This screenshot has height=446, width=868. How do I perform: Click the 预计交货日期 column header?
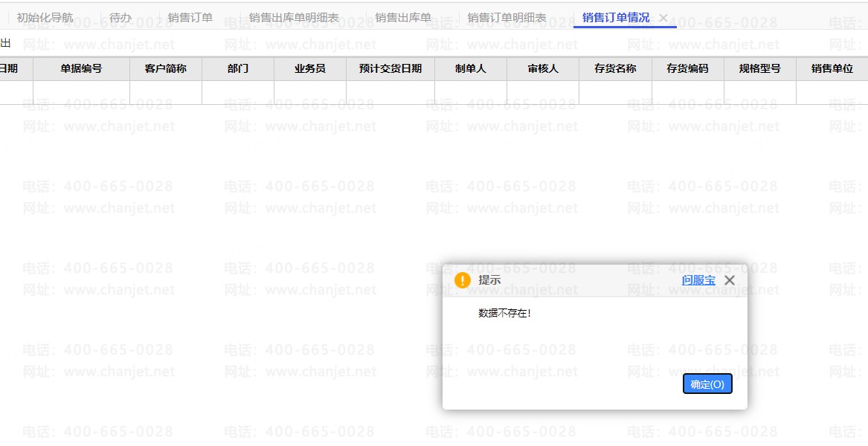(x=390, y=68)
